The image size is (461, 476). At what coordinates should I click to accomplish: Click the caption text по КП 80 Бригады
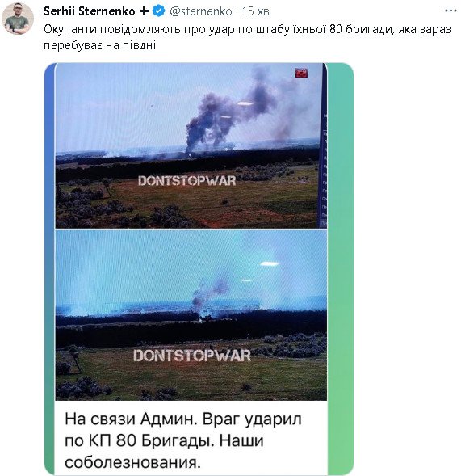coord(139,441)
